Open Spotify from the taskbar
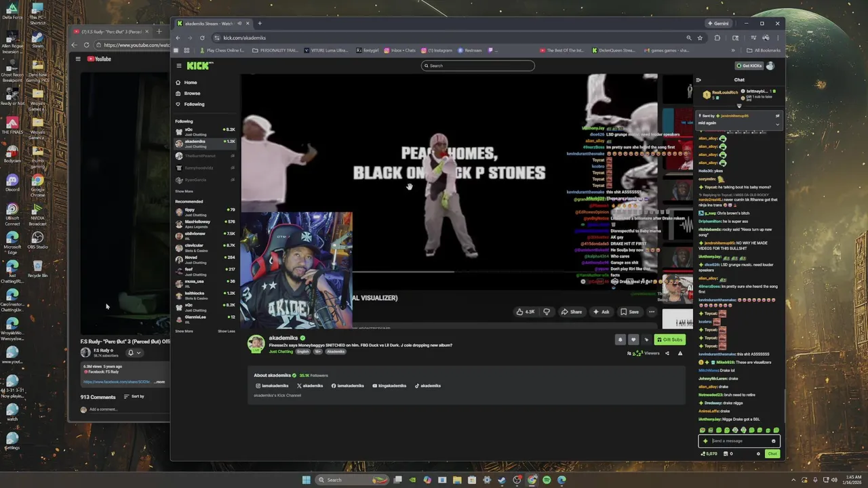The width and height of the screenshot is (868, 488). [547, 480]
